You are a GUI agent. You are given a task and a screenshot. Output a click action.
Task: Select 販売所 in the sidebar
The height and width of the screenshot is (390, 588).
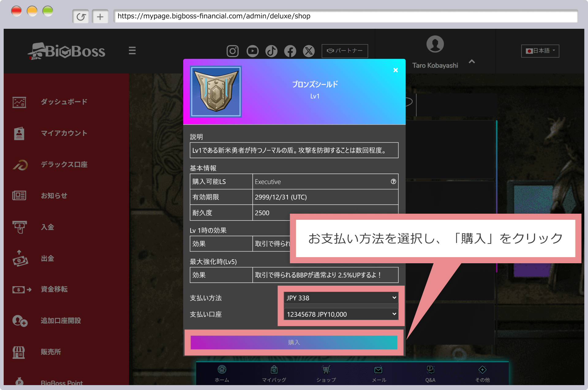(x=51, y=352)
